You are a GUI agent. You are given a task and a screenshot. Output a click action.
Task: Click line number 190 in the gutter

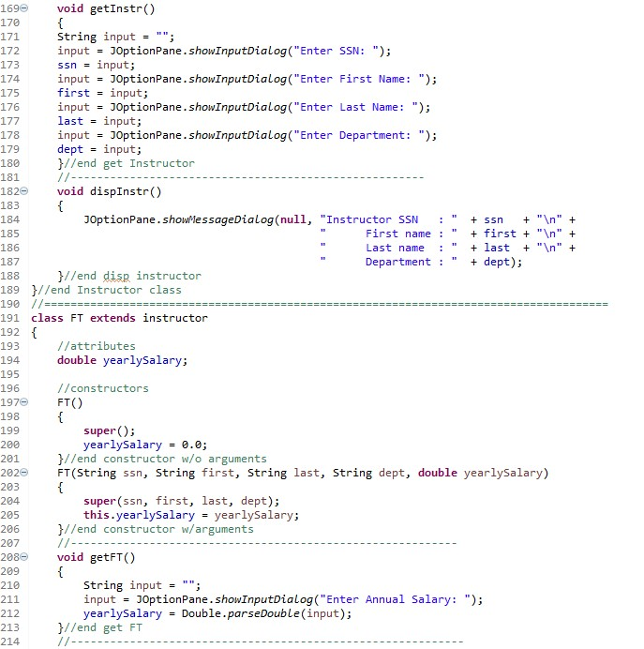pos(10,304)
